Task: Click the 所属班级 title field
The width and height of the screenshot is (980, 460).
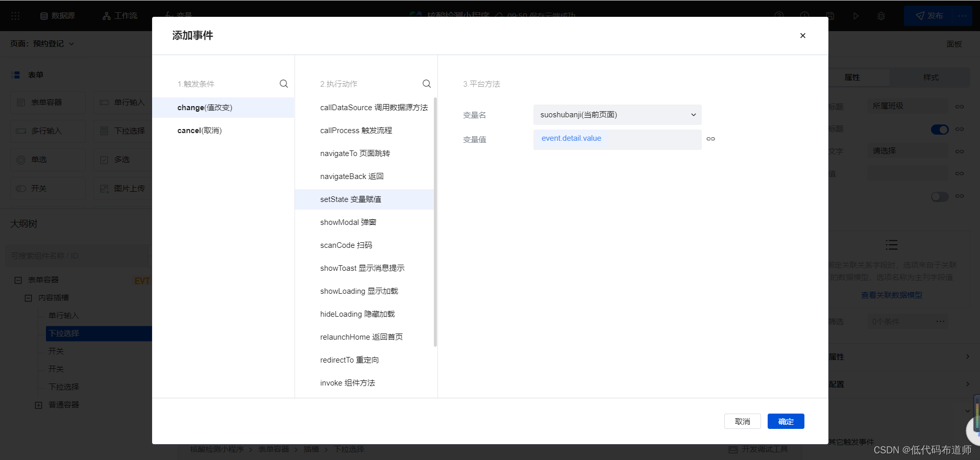Action: [x=908, y=106]
